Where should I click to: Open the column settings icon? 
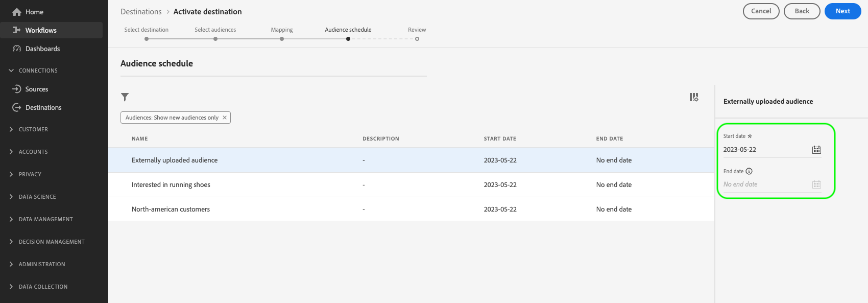[693, 97]
